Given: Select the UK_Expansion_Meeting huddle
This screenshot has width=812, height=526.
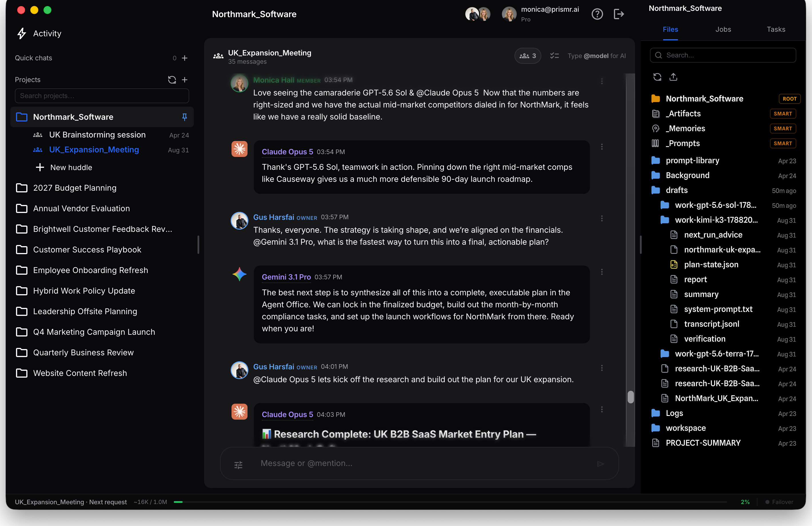Looking at the screenshot, I should pyautogui.click(x=111, y=150).
